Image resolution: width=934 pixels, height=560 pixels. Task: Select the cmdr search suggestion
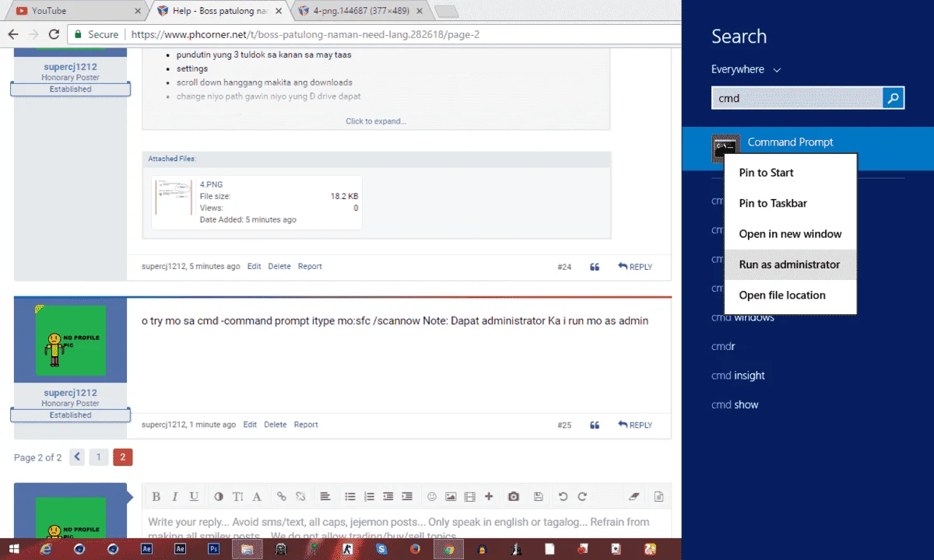coord(723,346)
